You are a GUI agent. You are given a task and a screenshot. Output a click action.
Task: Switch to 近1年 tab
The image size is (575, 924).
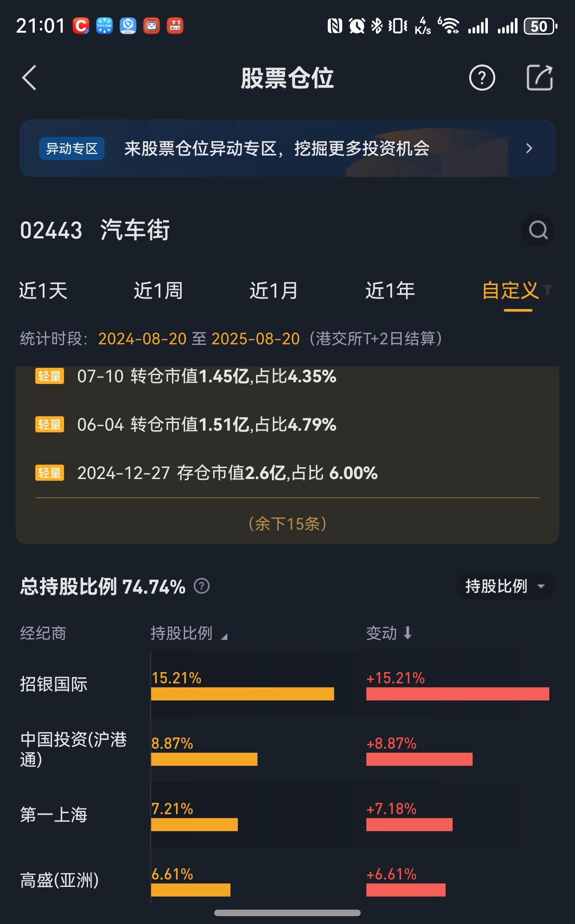pyautogui.click(x=390, y=290)
